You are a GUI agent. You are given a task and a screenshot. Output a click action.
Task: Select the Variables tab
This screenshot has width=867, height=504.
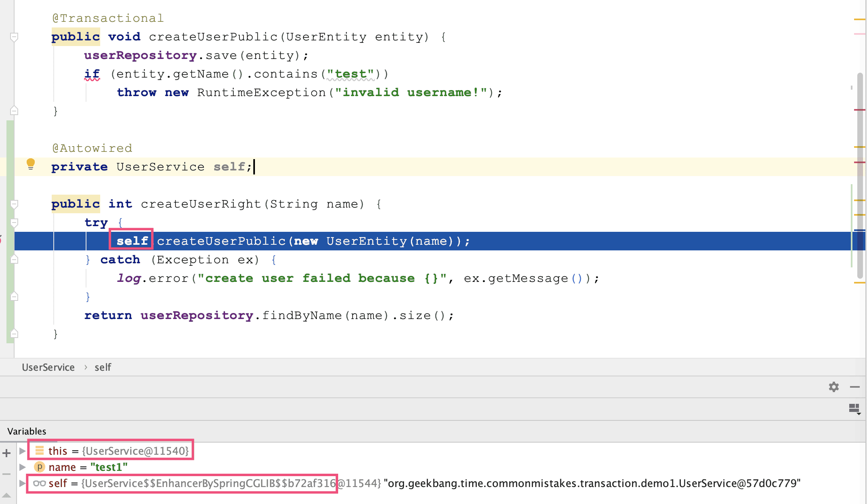[x=27, y=431]
